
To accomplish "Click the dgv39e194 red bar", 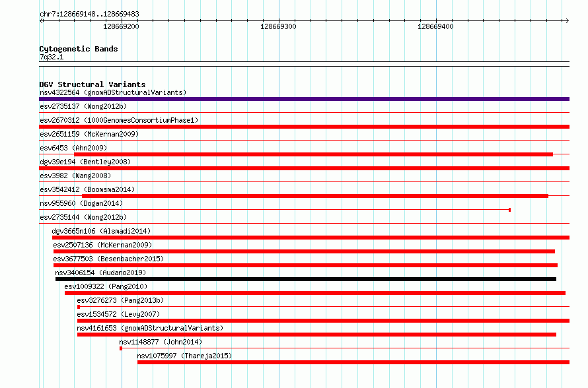I will [x=304, y=168].
